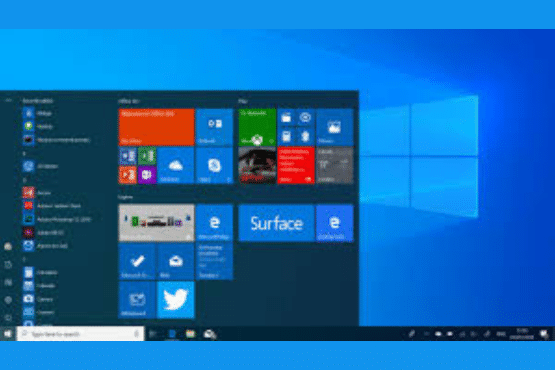Click the Power button in Start sidebar
This screenshot has width=555, height=370.
[8, 318]
